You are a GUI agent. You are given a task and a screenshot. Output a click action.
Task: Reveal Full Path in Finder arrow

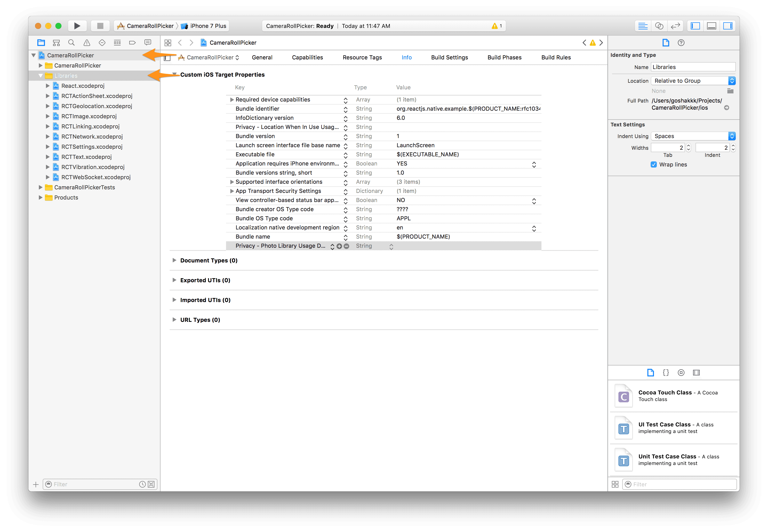point(727,108)
